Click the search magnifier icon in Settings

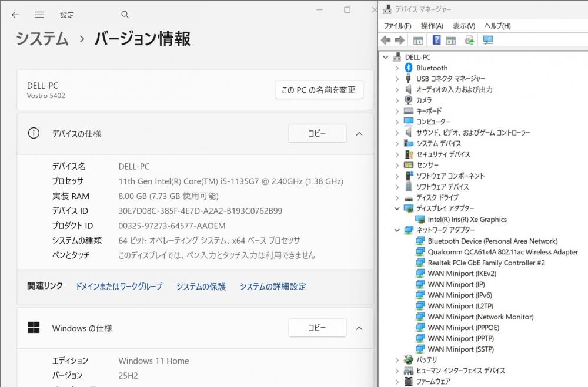coord(125,15)
